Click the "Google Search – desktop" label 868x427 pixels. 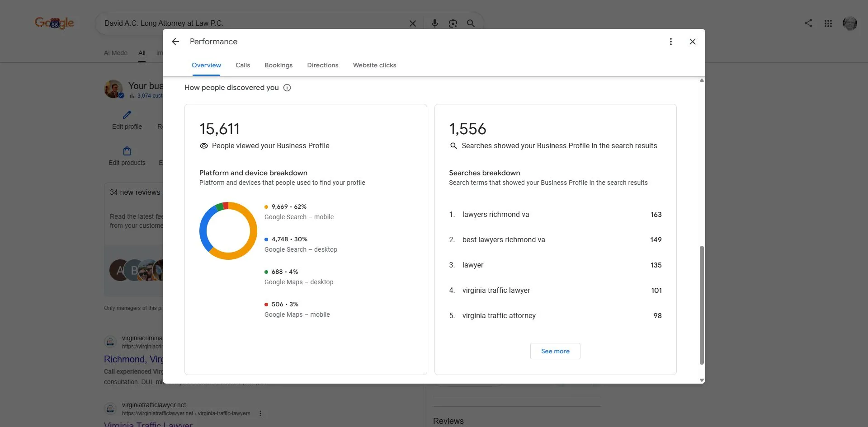[x=301, y=250]
